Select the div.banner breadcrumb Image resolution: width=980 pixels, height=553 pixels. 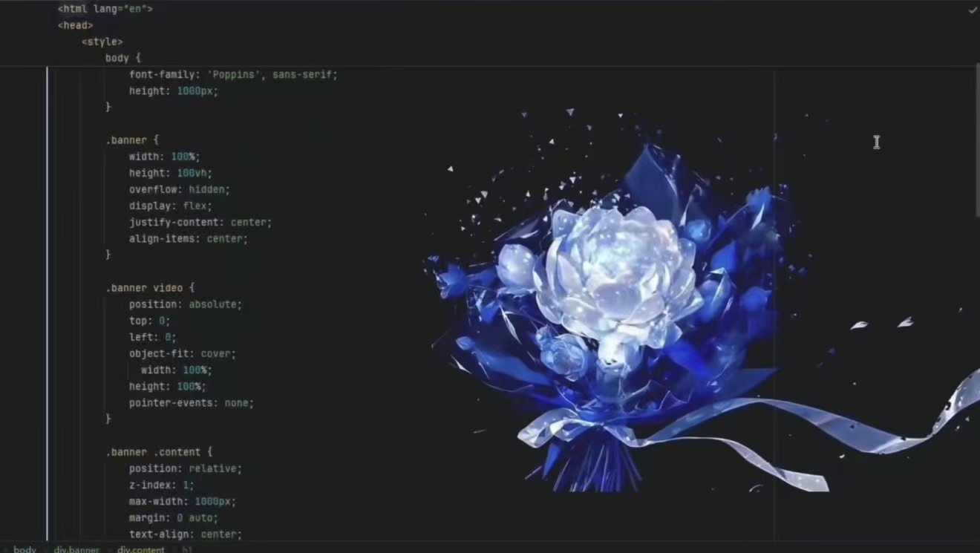(x=76, y=549)
